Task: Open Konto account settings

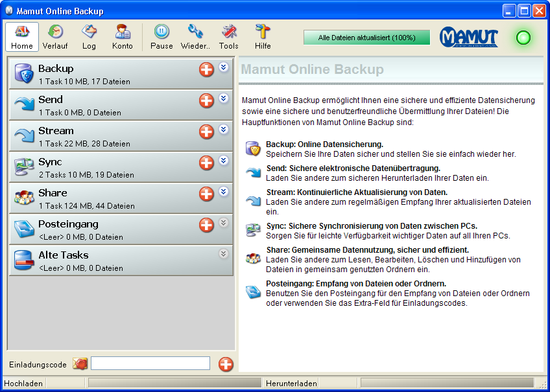Action: [123, 37]
